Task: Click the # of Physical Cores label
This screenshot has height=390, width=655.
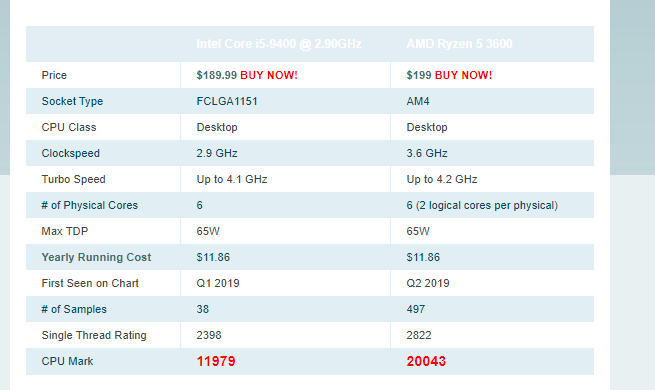Action: (x=89, y=205)
